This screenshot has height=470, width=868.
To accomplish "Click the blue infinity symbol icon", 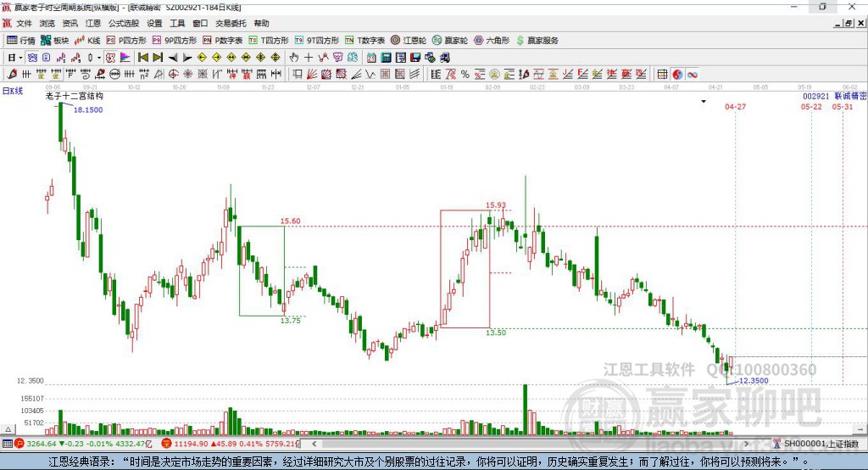I will [x=693, y=75].
